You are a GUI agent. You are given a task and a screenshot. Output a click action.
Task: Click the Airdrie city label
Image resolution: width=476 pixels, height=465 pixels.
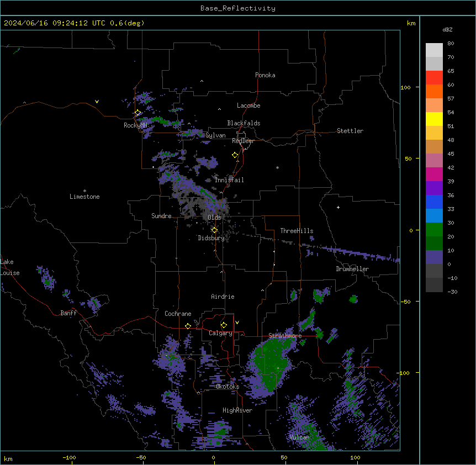coord(223,297)
